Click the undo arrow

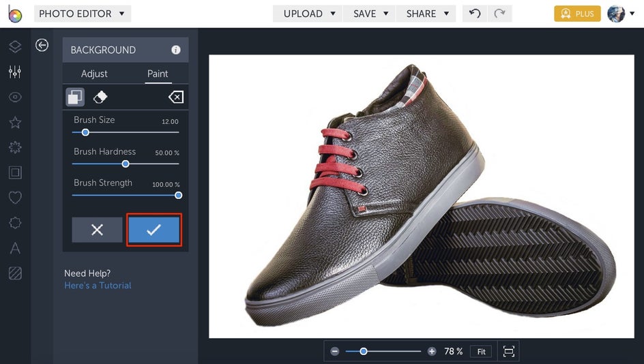(475, 14)
